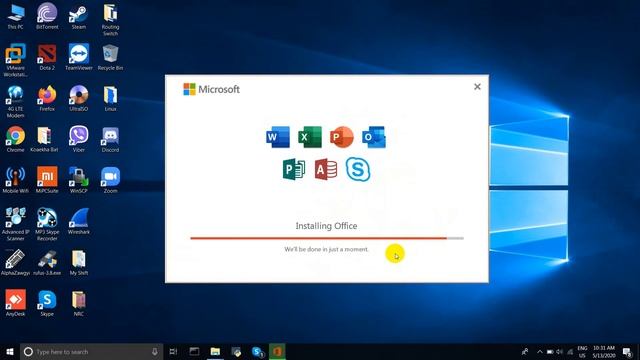Select the Viber desktop shortcut
The width and height of the screenshot is (640, 360).
coord(78,139)
